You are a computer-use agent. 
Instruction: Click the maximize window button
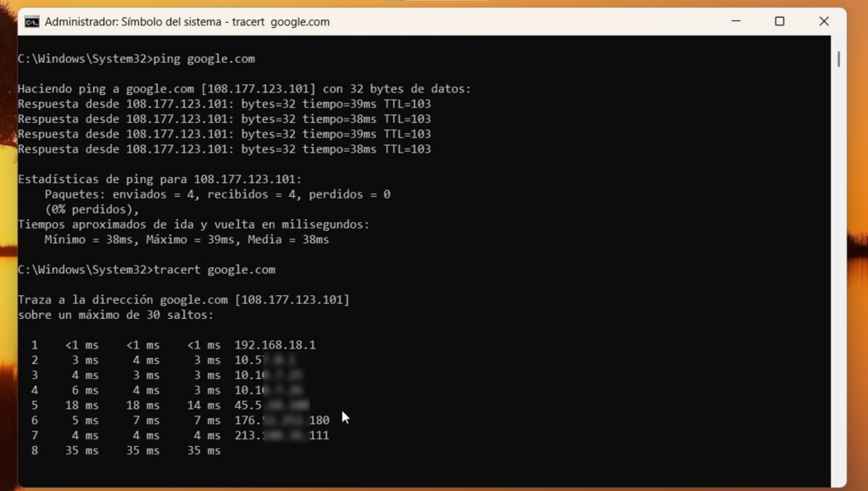[x=779, y=21]
